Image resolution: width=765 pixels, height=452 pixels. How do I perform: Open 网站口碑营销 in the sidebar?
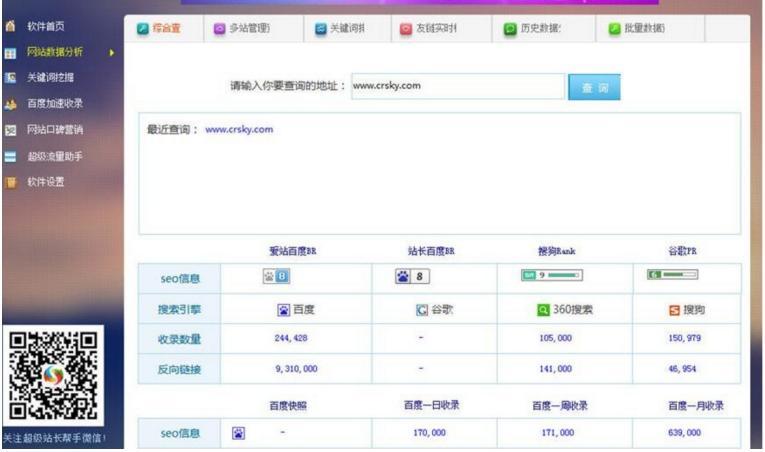coord(55,129)
